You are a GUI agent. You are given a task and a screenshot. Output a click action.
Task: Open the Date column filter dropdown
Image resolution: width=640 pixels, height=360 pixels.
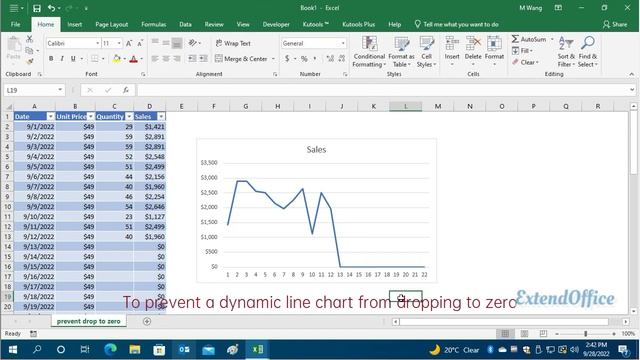tap(50, 117)
